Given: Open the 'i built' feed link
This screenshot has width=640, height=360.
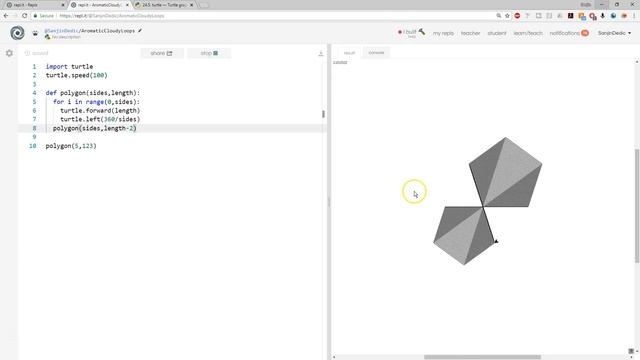Looking at the screenshot, I should coord(411,33).
